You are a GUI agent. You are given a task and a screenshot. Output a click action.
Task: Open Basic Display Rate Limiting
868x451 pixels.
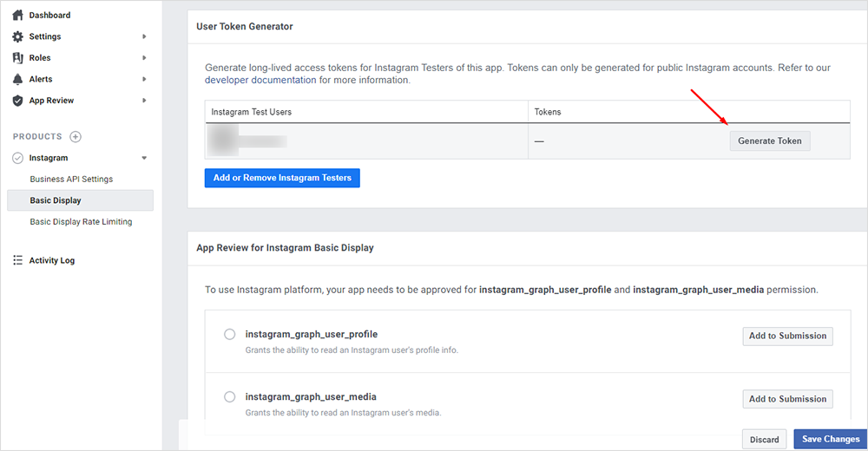(x=80, y=222)
